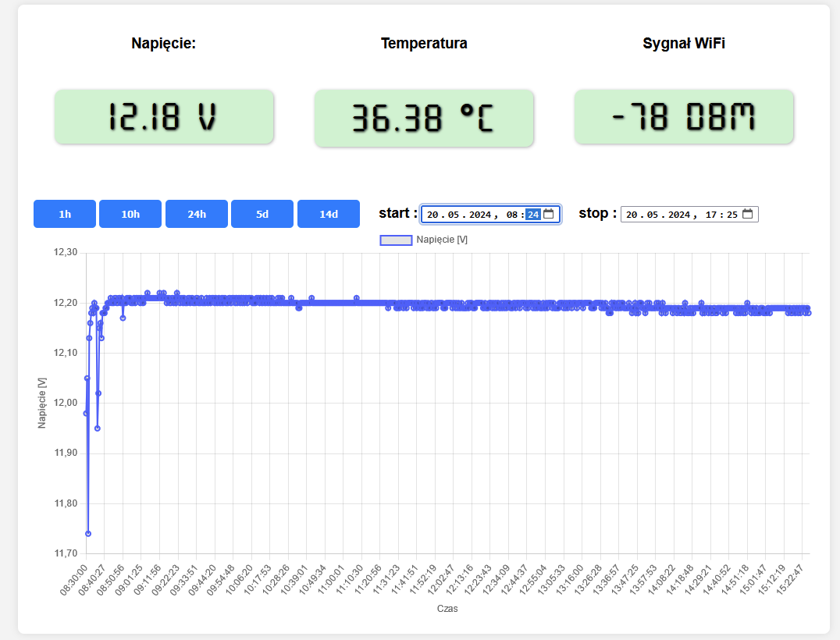The width and height of the screenshot is (840, 640).
Task: Select the 14d time range button
Action: [x=328, y=213]
